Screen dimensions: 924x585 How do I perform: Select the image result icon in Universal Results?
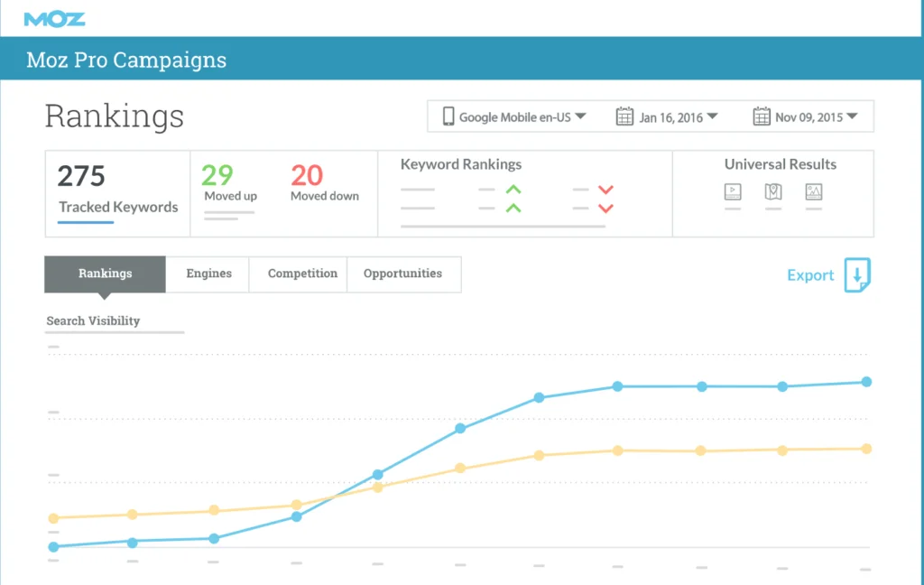click(x=814, y=191)
